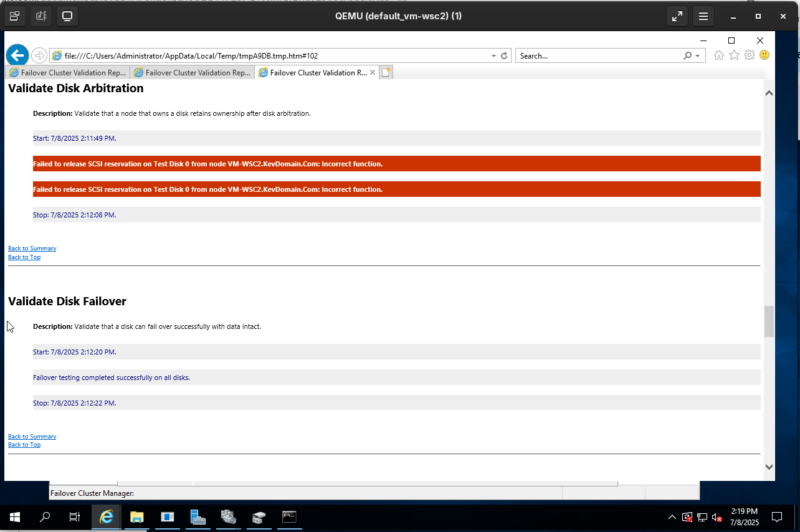Click the network icon in the system tray
The height and width of the screenshot is (532, 800).
702,517
